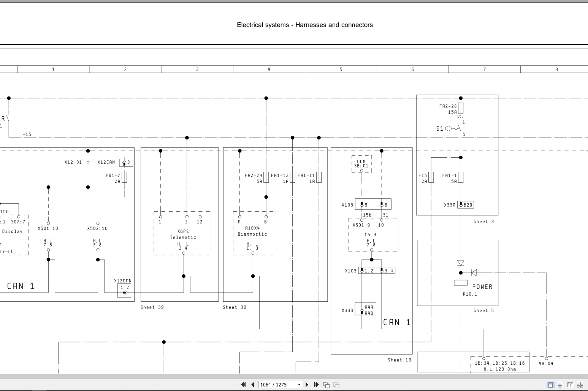Screen dimensions: 588x391
Task: Click column header 4 of the grid
Action: click(x=269, y=70)
